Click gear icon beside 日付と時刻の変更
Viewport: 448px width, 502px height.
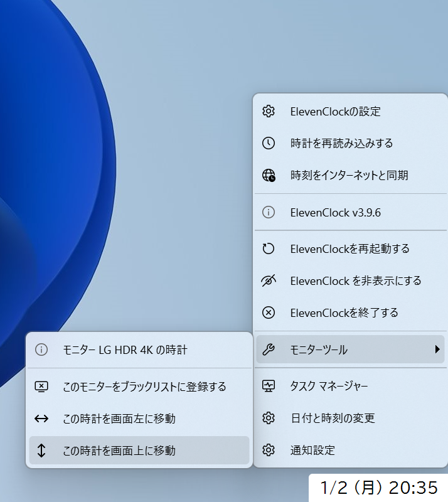click(269, 418)
